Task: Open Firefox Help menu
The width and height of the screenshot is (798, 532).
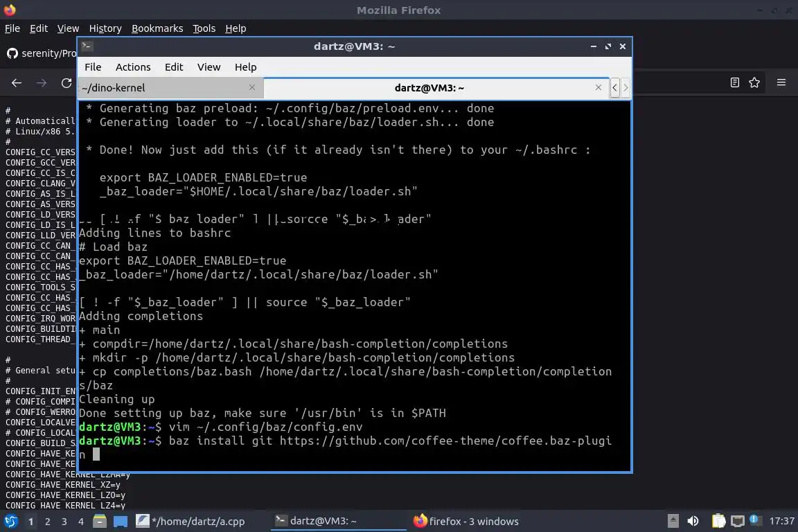Action: pyautogui.click(x=236, y=28)
